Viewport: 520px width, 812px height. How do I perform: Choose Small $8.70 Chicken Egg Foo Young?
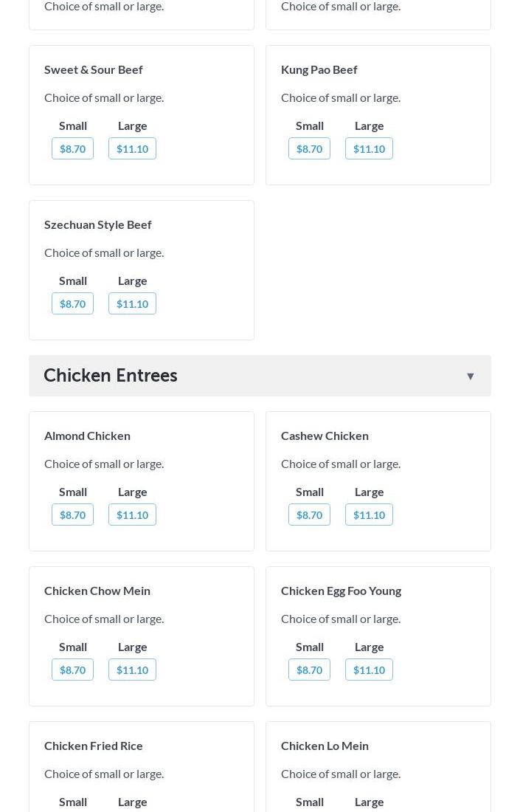[309, 670]
